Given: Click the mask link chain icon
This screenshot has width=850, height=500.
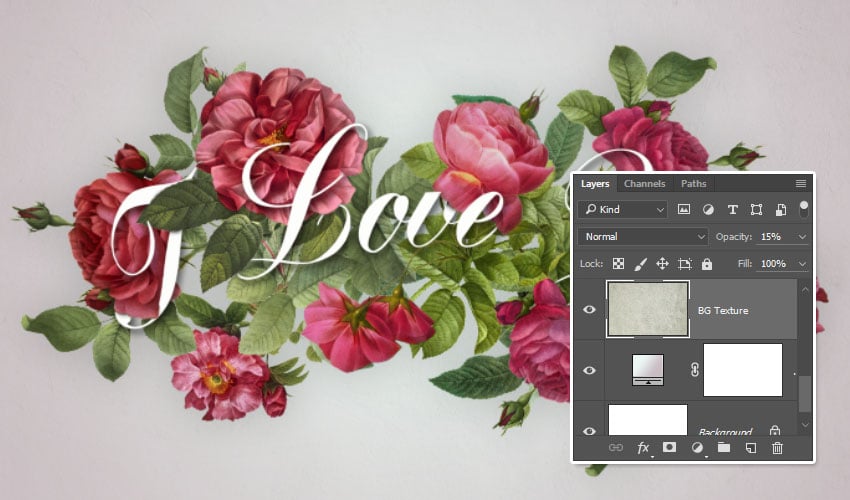Looking at the screenshot, I should point(694,370).
